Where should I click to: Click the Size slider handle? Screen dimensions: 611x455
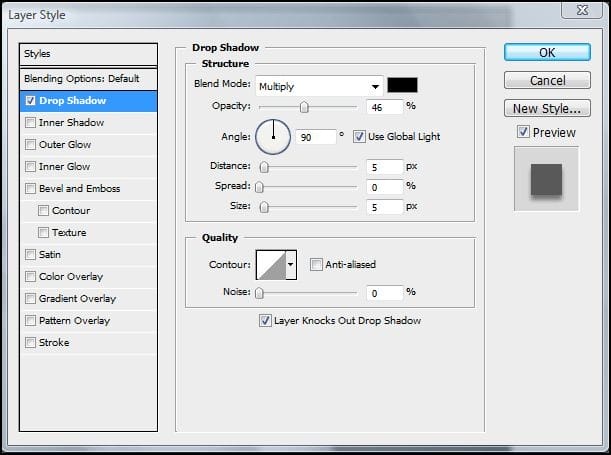coord(264,207)
